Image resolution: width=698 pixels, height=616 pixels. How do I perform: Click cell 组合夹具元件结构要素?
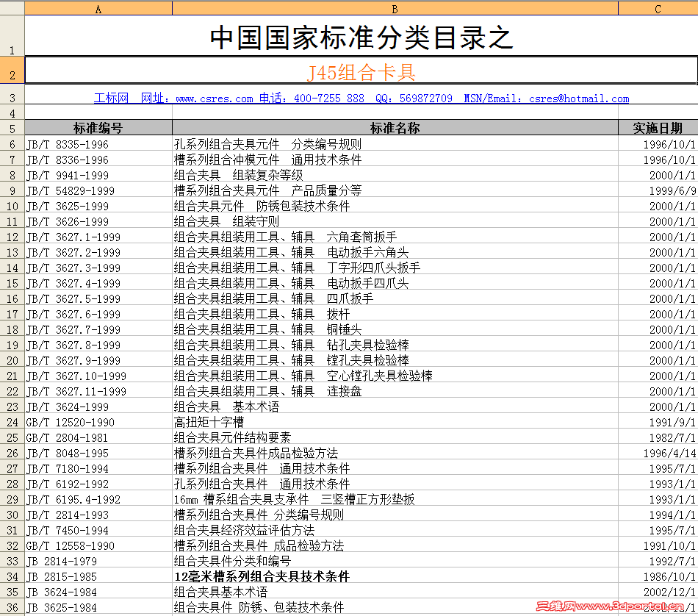coord(395,437)
